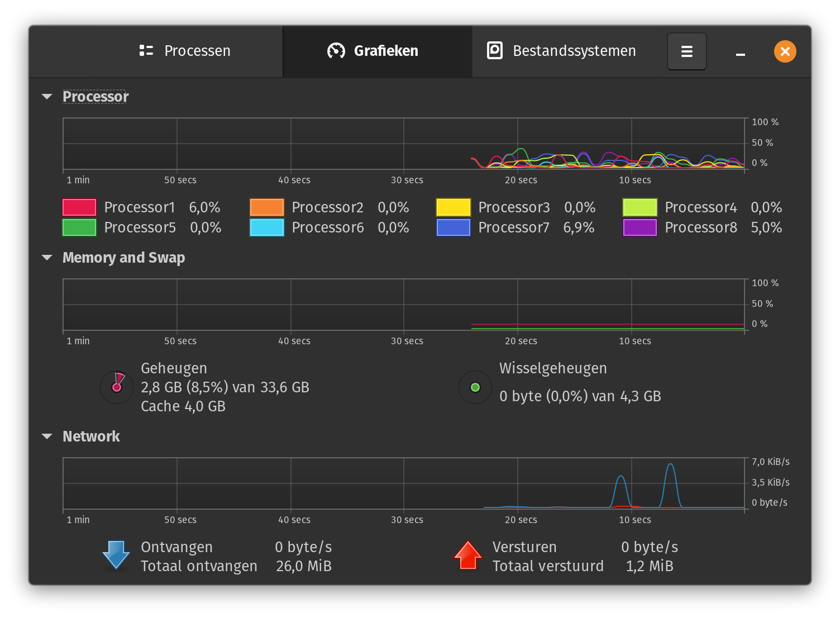The width and height of the screenshot is (840, 617).
Task: Collapse the Memory and Swap section
Action: click(47, 258)
